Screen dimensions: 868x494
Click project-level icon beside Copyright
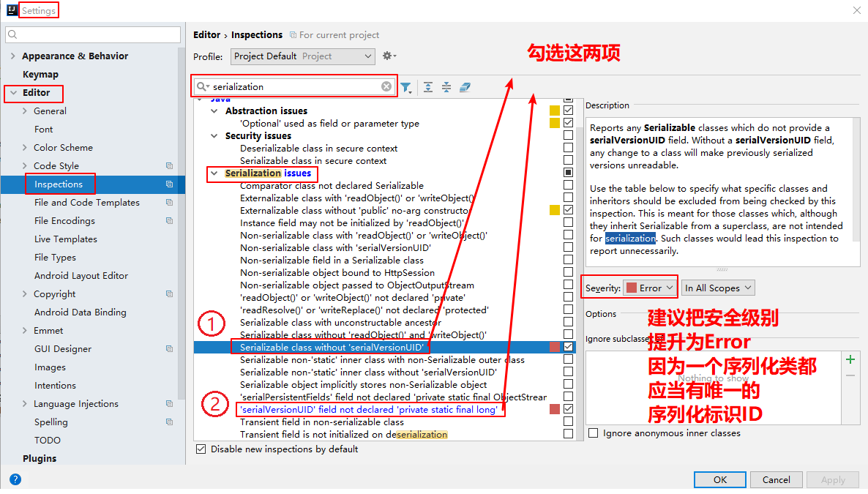point(169,293)
